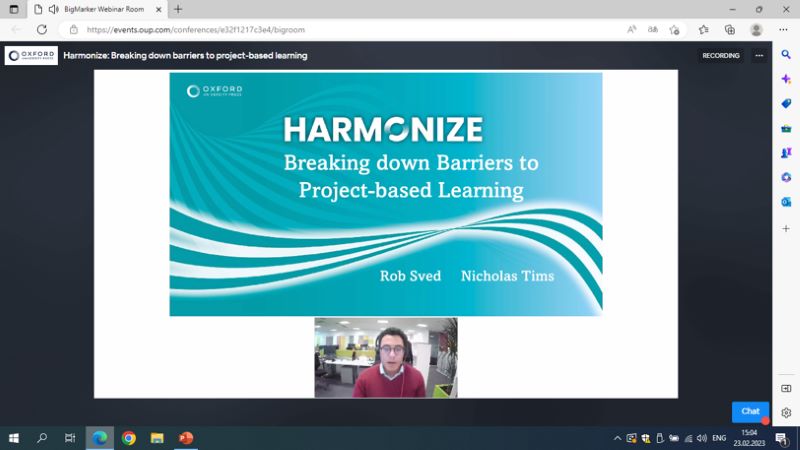Open network Wi-Fi tray icon
This screenshot has height=450, width=800.
(x=688, y=438)
